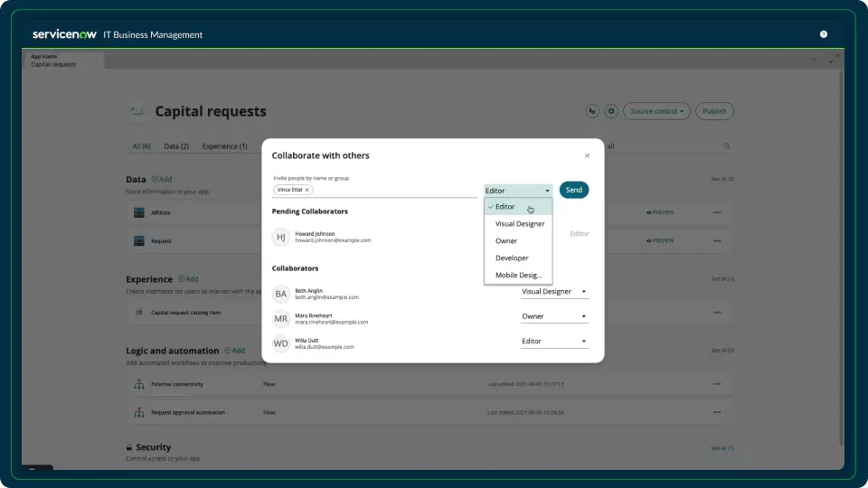Open the app settings gear icon

coord(611,111)
